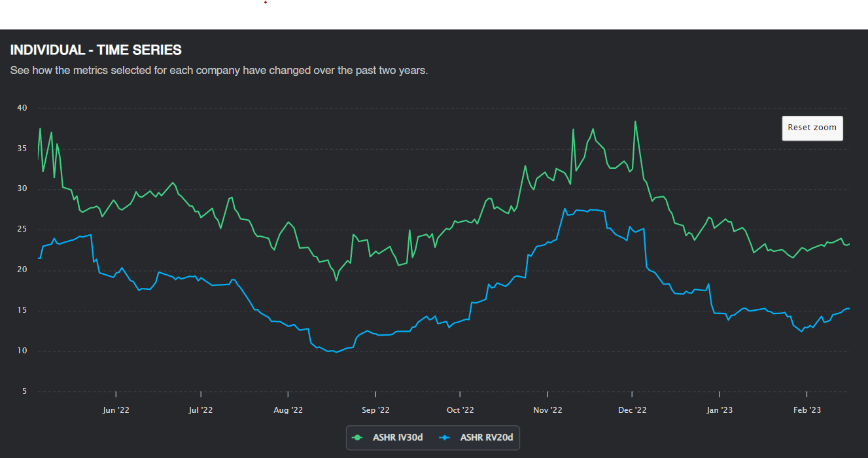Click the blue line's mid-August 2022 low

pos(336,352)
